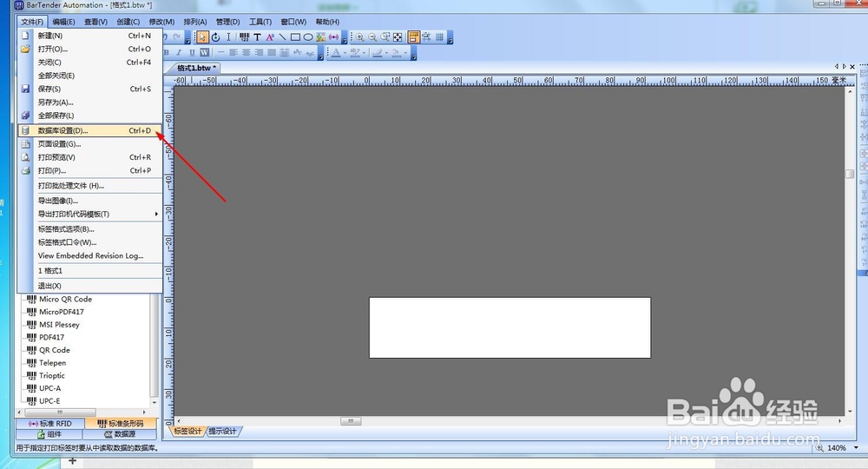This screenshot has width=868, height=469.
Task: Click the canvas horizontal scrollbar thumb
Action: tap(351, 421)
